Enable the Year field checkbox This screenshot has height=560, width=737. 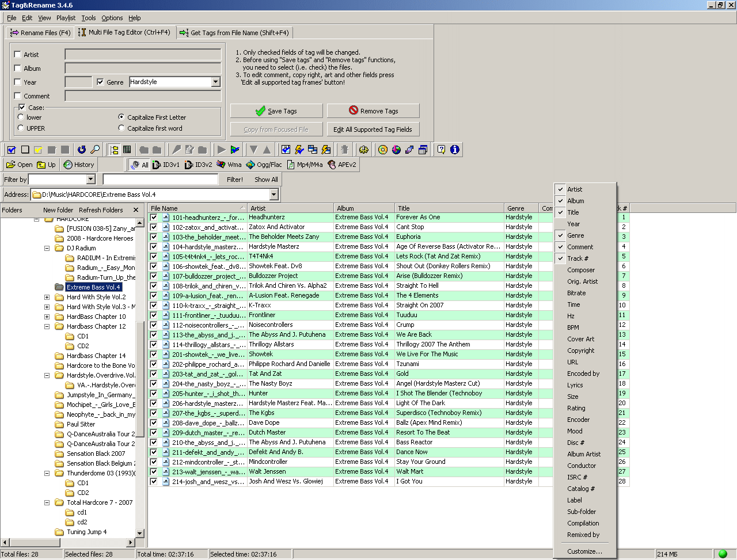click(18, 82)
